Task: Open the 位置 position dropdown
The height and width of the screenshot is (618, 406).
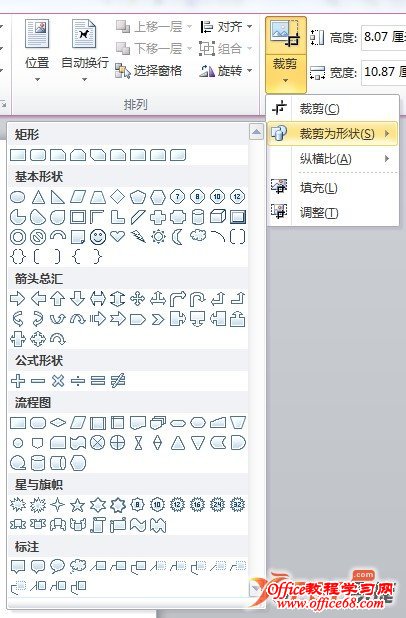Action: coord(37,51)
